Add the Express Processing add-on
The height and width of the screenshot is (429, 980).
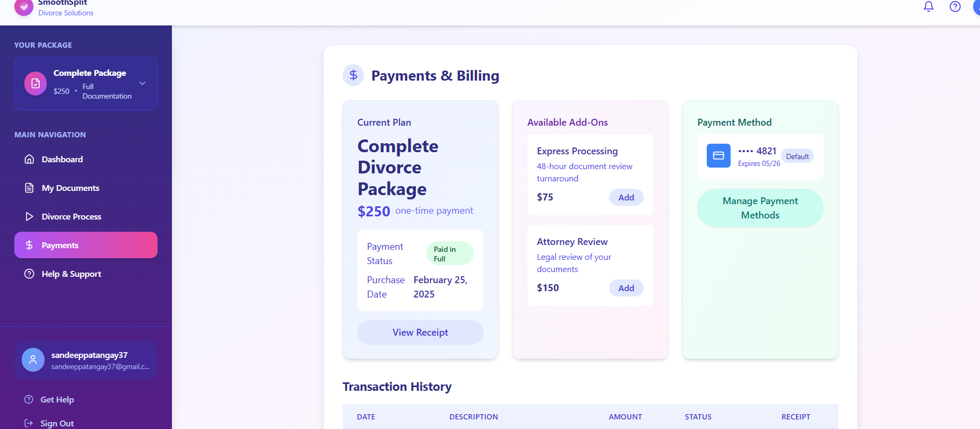click(x=626, y=197)
